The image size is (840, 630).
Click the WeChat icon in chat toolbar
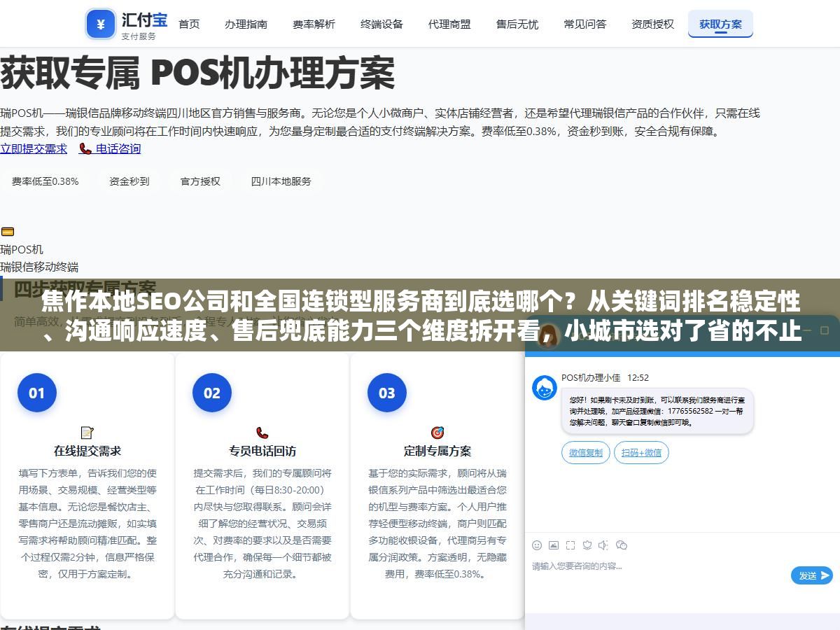(621, 545)
